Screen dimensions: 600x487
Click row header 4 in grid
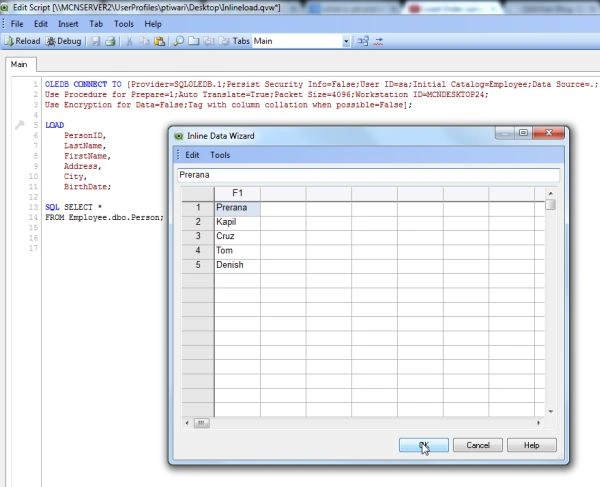coord(198,251)
